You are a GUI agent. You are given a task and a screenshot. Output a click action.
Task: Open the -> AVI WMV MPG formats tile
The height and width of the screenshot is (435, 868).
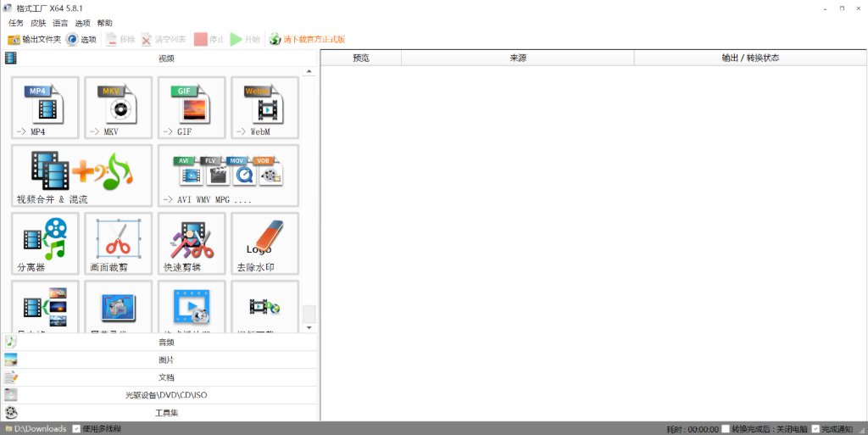point(228,176)
